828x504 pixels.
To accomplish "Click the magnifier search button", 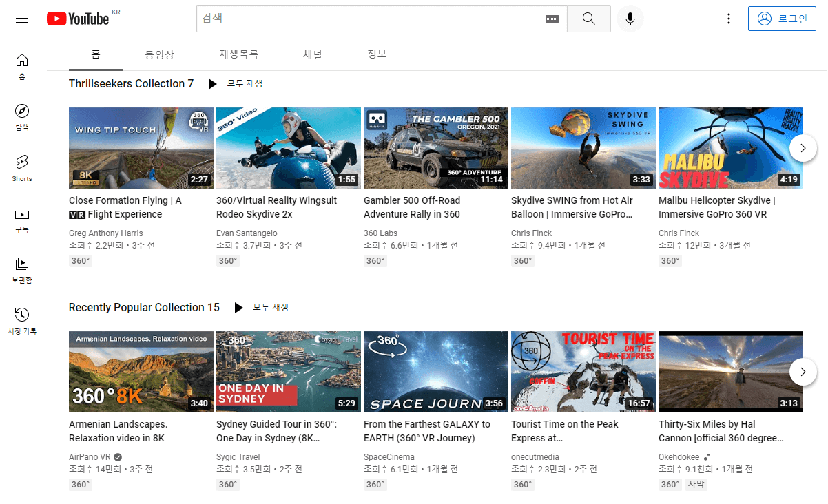I will [588, 19].
